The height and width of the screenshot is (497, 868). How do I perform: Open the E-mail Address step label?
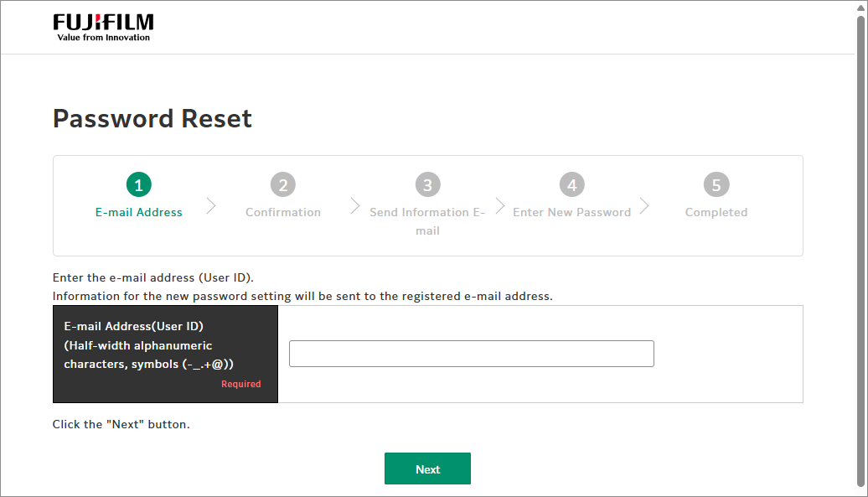[139, 213]
